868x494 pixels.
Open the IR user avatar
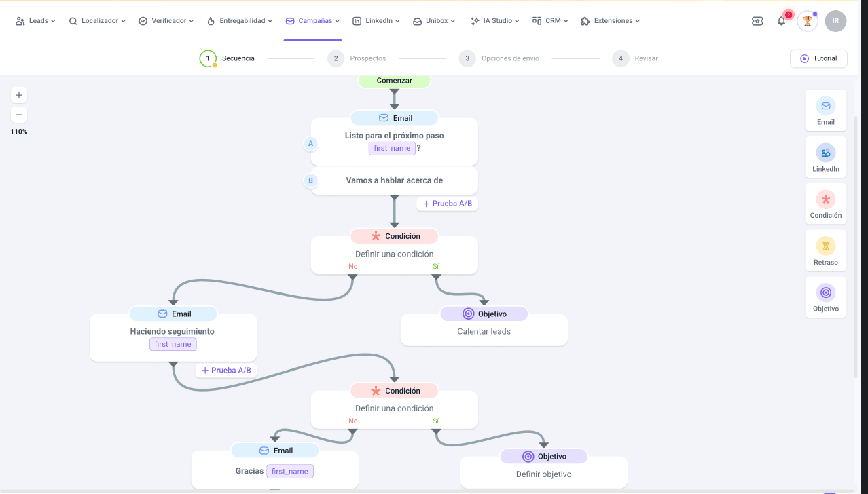(x=835, y=21)
